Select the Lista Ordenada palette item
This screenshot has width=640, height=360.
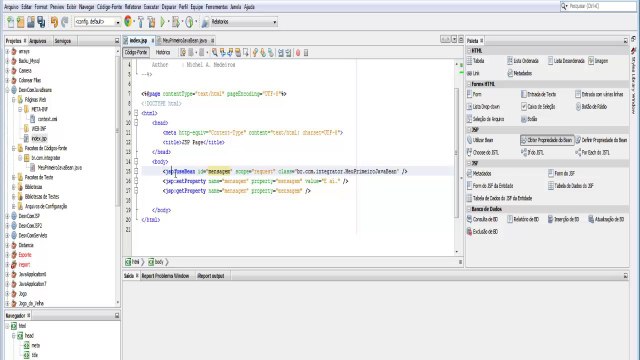point(523,61)
